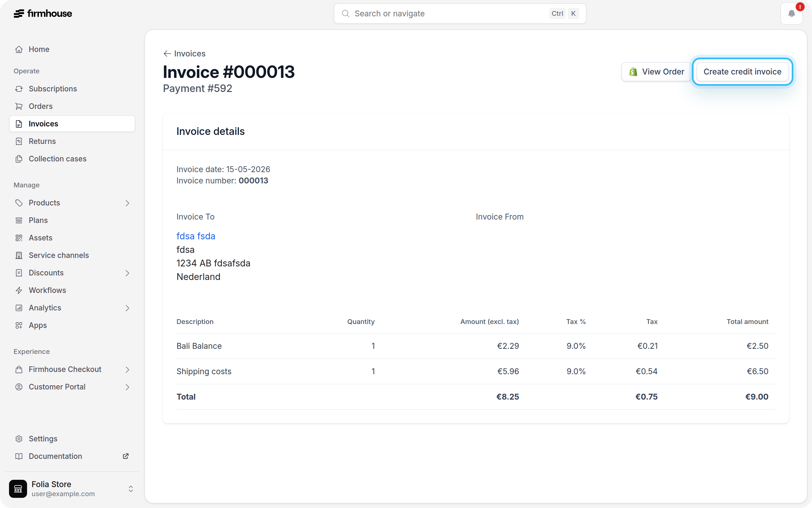Open Apps in sidebar
Image resolution: width=812 pixels, height=508 pixels.
click(72, 325)
